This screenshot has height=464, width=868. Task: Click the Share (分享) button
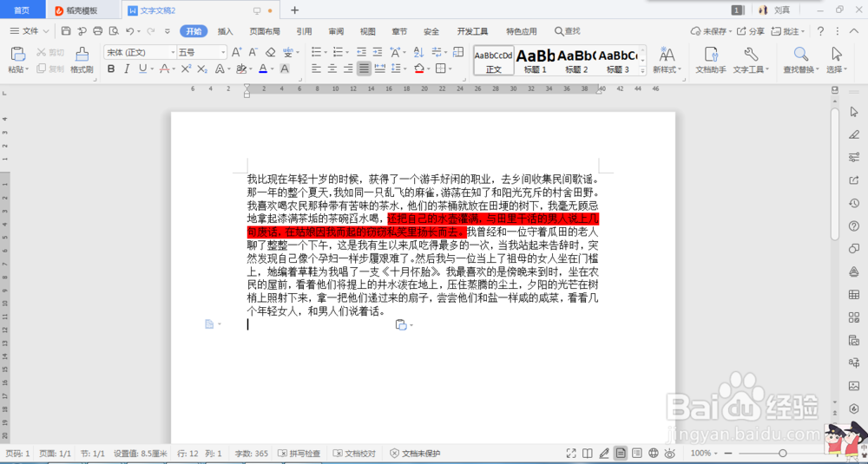[751, 31]
